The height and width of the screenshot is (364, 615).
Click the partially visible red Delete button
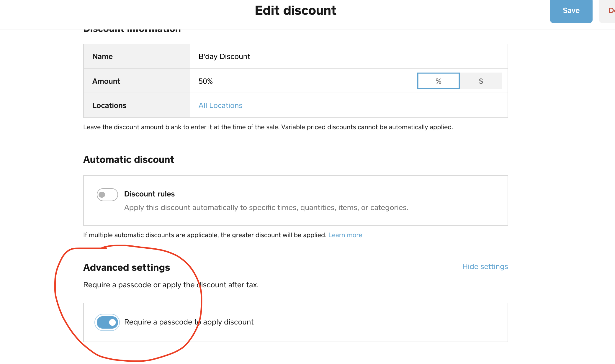tap(610, 11)
